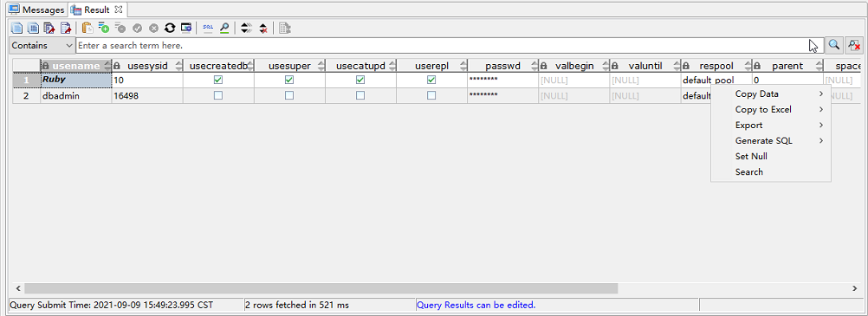Image resolution: width=868 pixels, height=316 pixels.
Task: Click the lock icon in the parent header
Action: click(x=757, y=66)
